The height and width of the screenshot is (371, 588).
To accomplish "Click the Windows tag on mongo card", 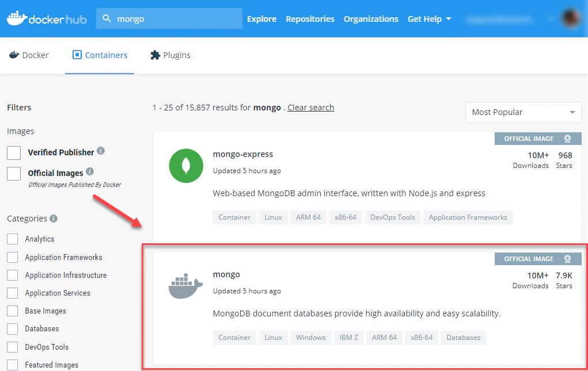I will [311, 338].
